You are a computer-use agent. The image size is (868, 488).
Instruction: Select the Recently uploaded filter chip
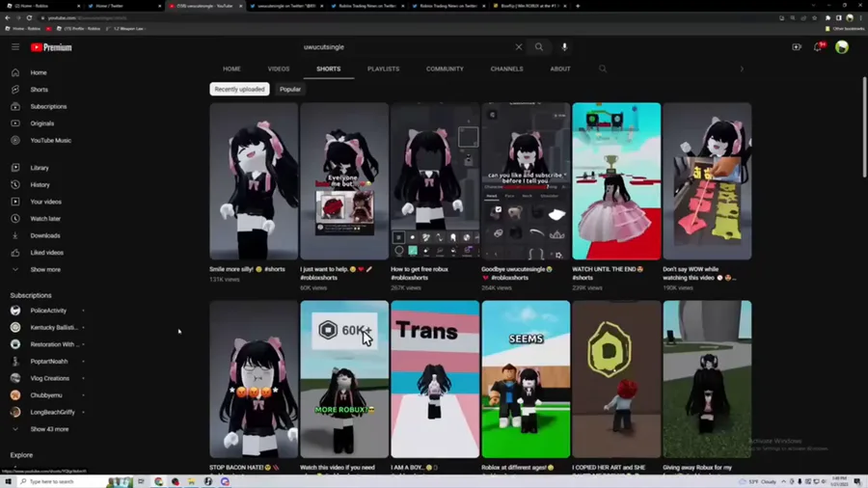pos(240,89)
